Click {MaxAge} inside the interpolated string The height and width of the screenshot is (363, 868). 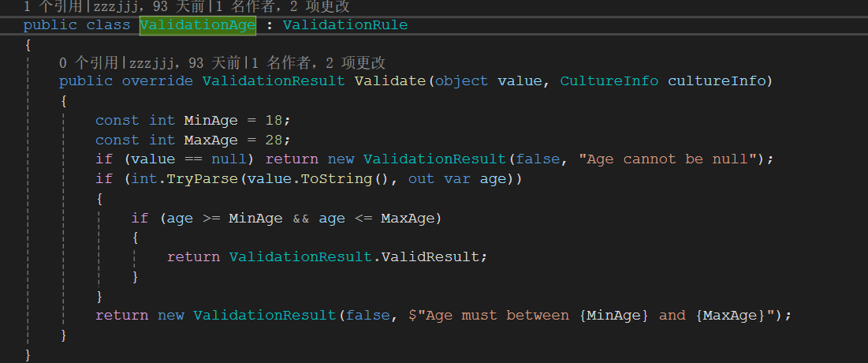click(x=730, y=316)
